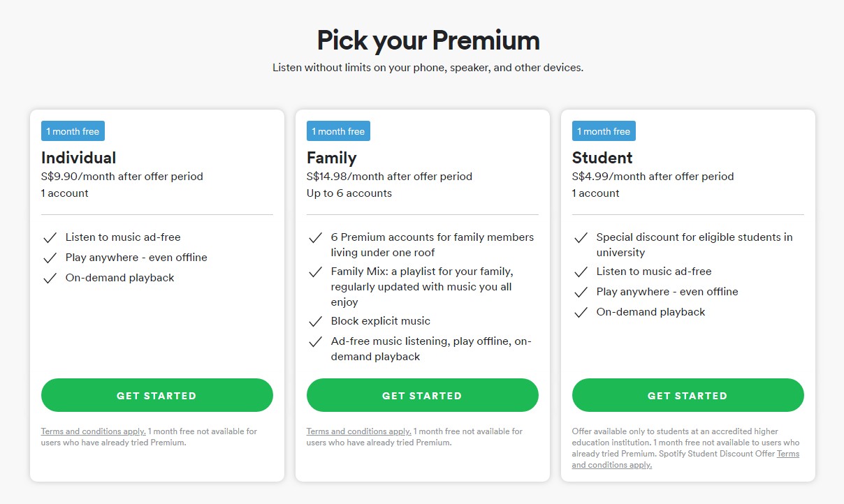Click the 1 month free badge on Student
Image resolution: width=844 pixels, height=504 pixels.
pos(604,131)
